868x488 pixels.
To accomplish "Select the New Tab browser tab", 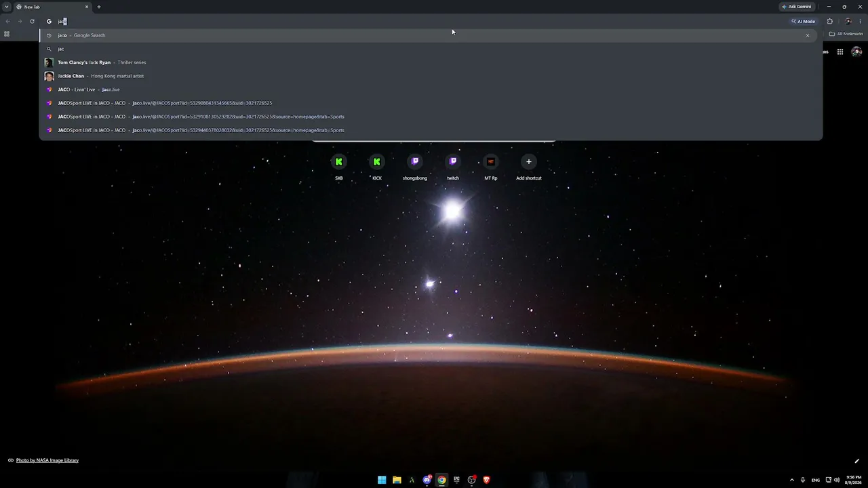I will [x=53, y=7].
